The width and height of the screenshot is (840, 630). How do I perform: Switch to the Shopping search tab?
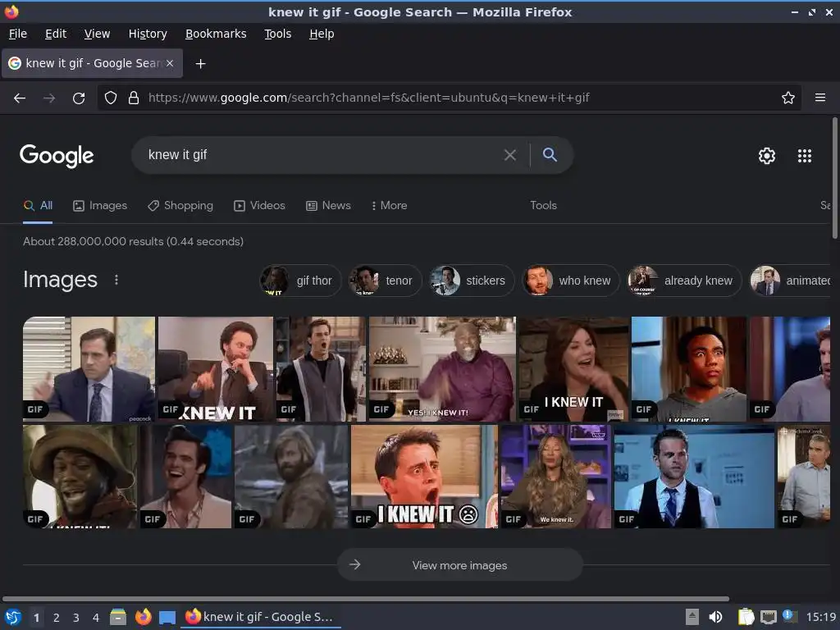click(180, 206)
